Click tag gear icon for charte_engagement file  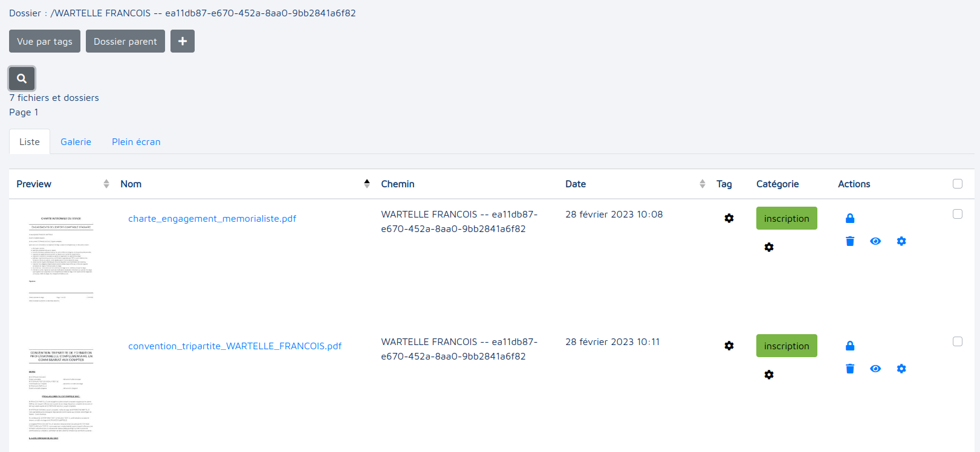[729, 218]
